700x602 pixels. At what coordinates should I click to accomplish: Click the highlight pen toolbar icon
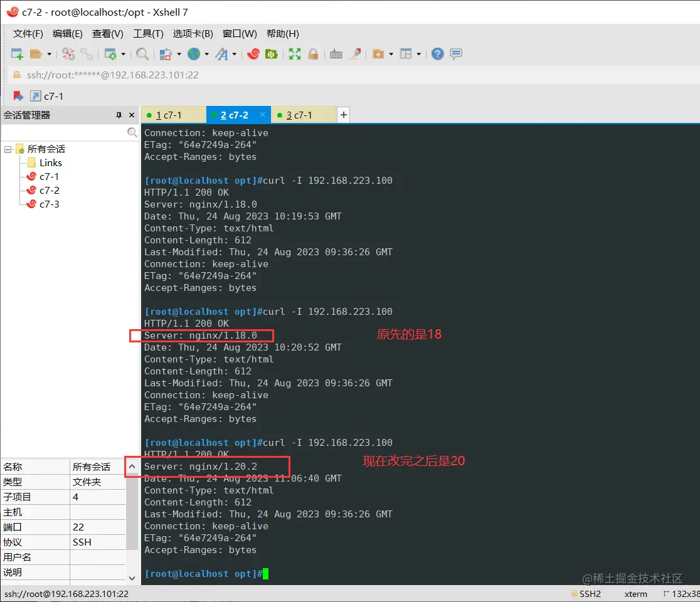click(x=356, y=54)
